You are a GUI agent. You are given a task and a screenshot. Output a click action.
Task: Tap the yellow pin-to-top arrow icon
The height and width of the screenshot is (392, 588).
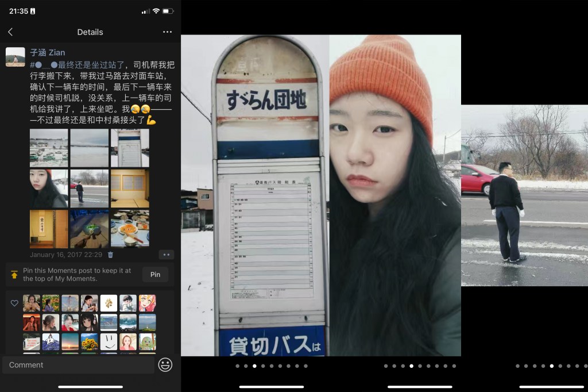[x=14, y=275]
